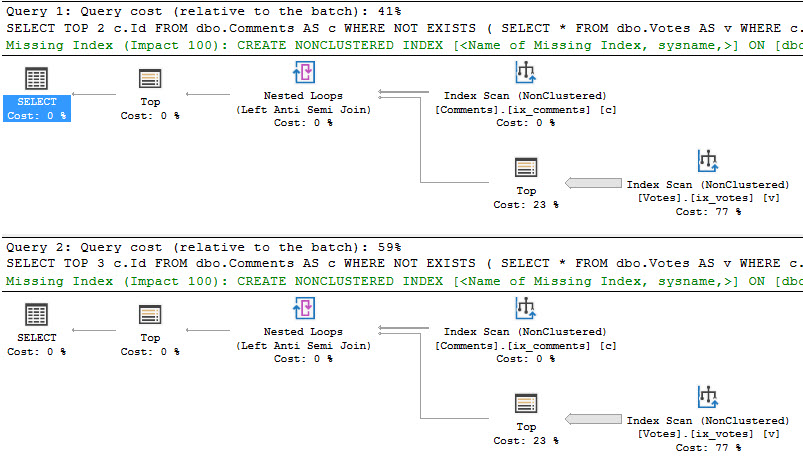The image size is (803, 465).
Task: Click Comments ix_comments Index Scan in Query 1
Action: coord(525,75)
